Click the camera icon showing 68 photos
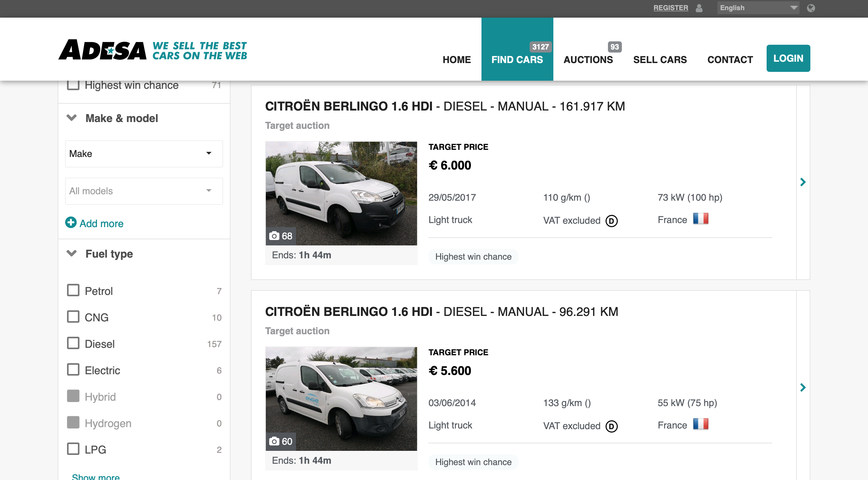 tap(274, 236)
